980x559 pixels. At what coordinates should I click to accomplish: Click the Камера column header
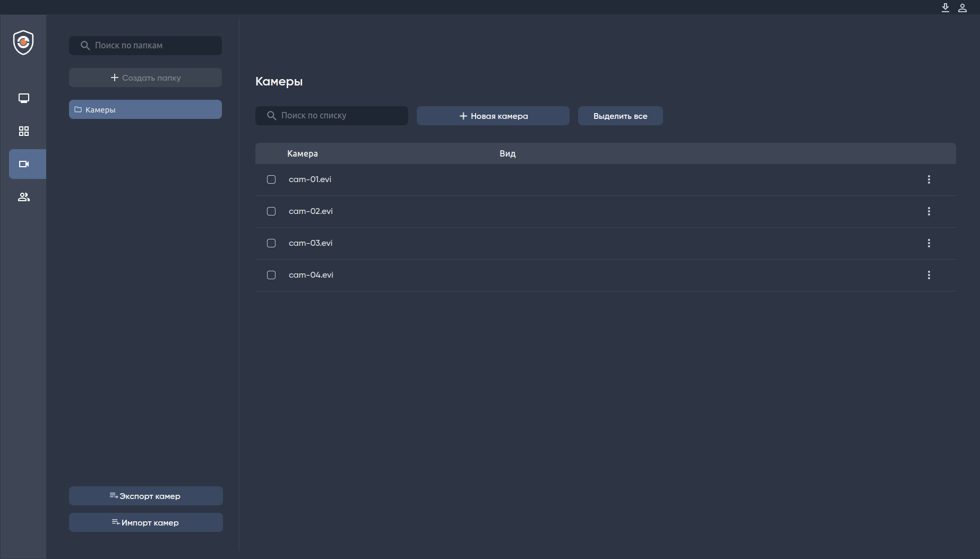[303, 153]
